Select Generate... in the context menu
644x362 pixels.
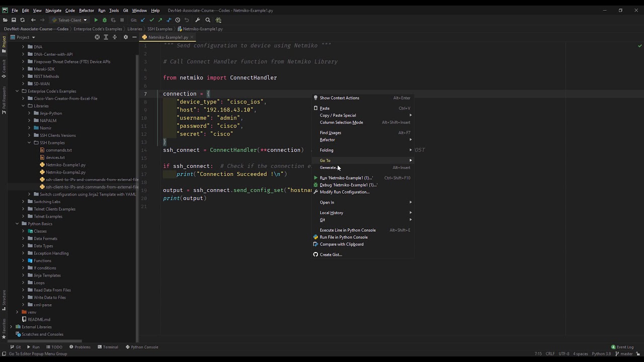362,167
